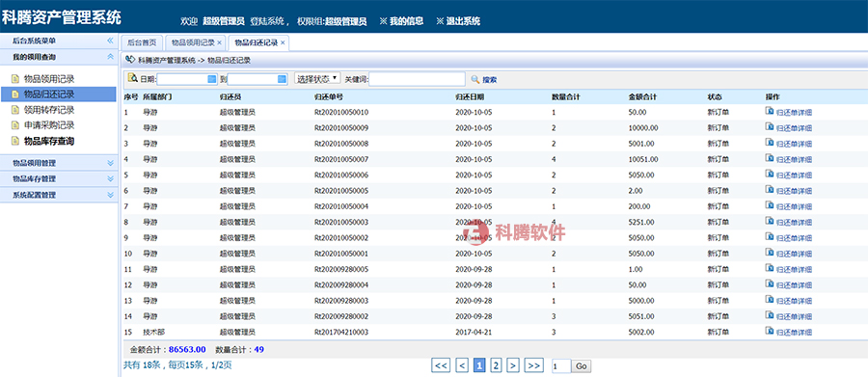Open 物品库存查询 in sidebar menu
This screenshot has width=868, height=377.
click(x=49, y=141)
